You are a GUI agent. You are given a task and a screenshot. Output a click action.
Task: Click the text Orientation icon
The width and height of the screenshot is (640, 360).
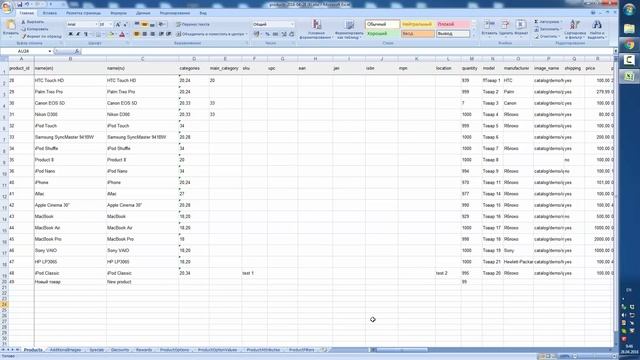162,24
